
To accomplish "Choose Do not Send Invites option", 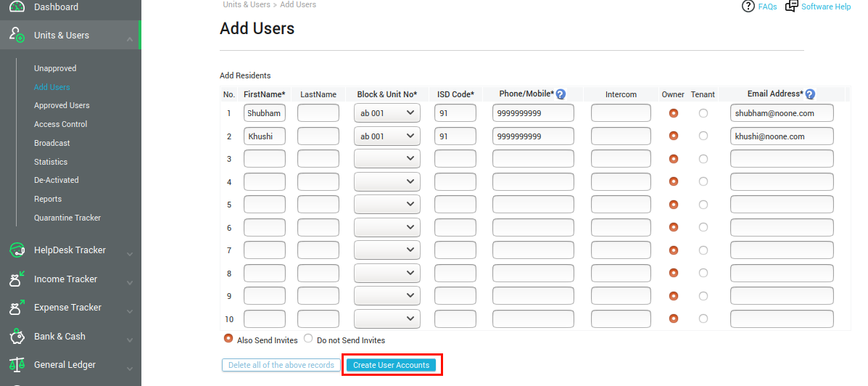I will pyautogui.click(x=308, y=338).
